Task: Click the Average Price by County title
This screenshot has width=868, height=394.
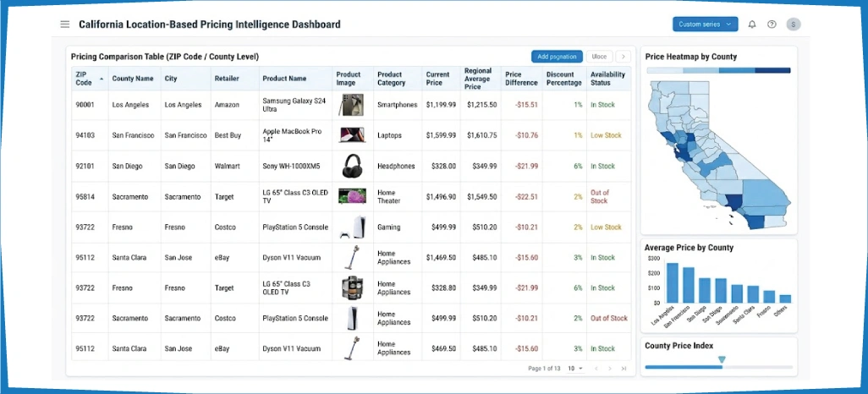Action: (689, 248)
